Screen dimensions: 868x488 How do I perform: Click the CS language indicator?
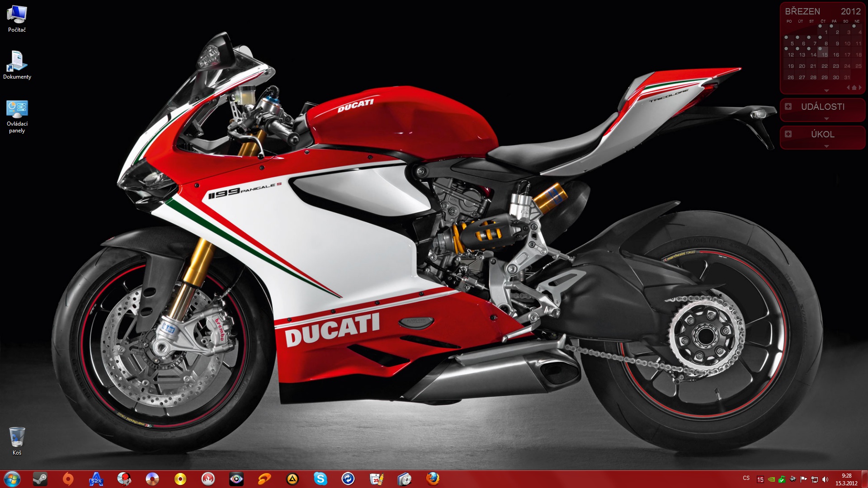pyautogui.click(x=746, y=478)
